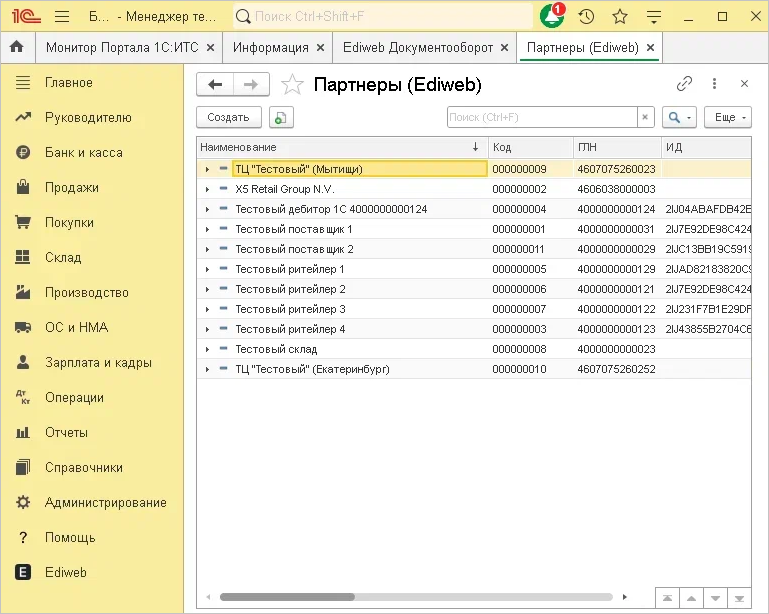Viewport: 769px width, 614px height.
Task: Click create-by-copy icon next to Создать
Action: pos(281,118)
